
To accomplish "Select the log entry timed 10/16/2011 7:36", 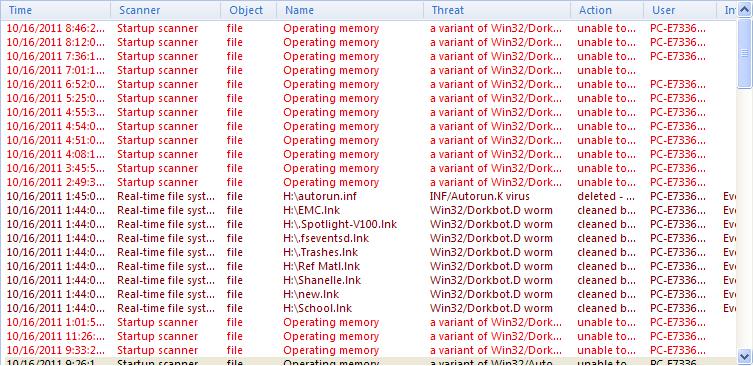I will (369, 56).
